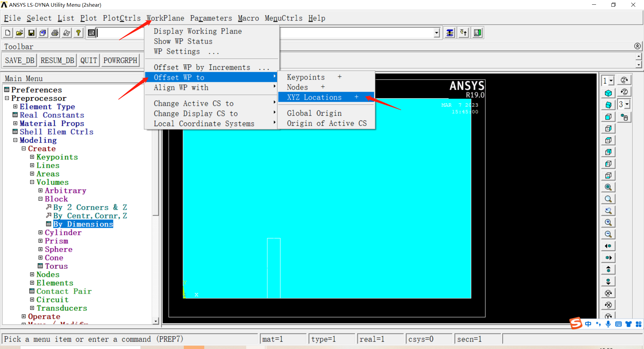Expand the Sphere tree node
The width and height of the screenshot is (644, 349).
coord(40,249)
